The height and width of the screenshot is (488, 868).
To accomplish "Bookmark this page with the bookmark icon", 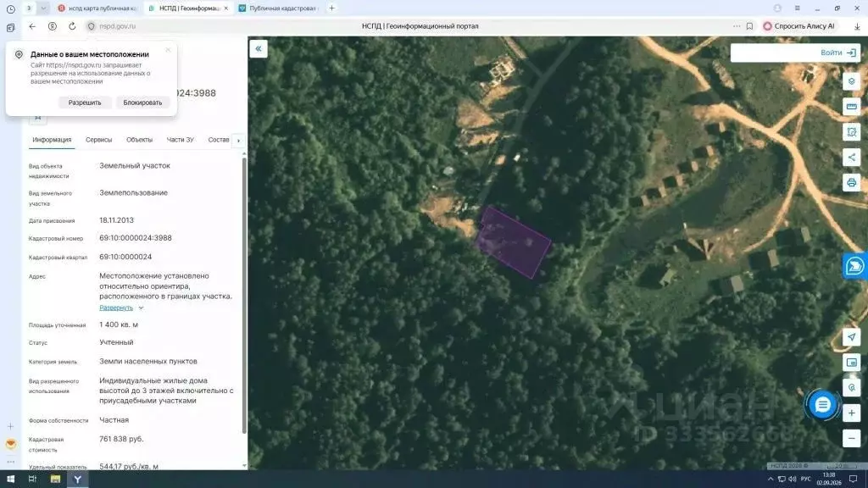I will click(x=749, y=26).
